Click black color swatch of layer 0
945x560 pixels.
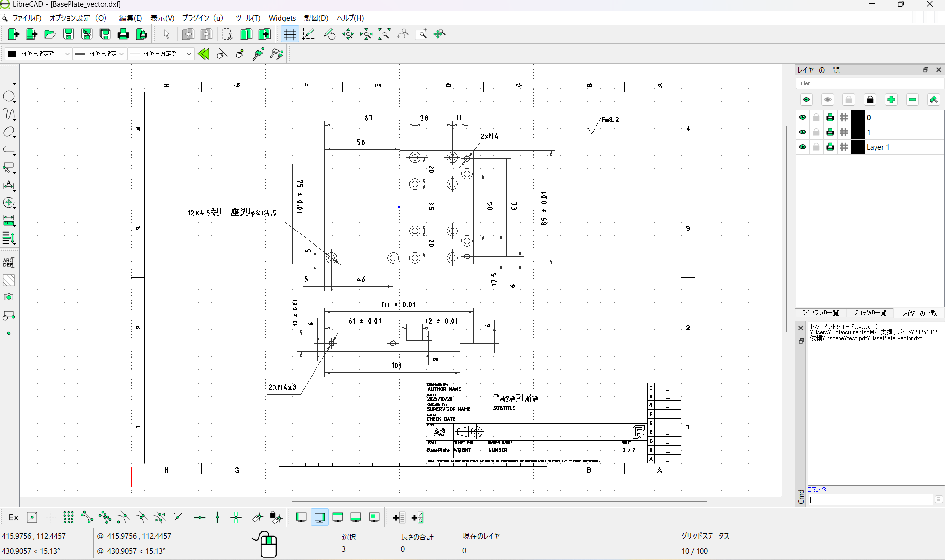click(858, 117)
